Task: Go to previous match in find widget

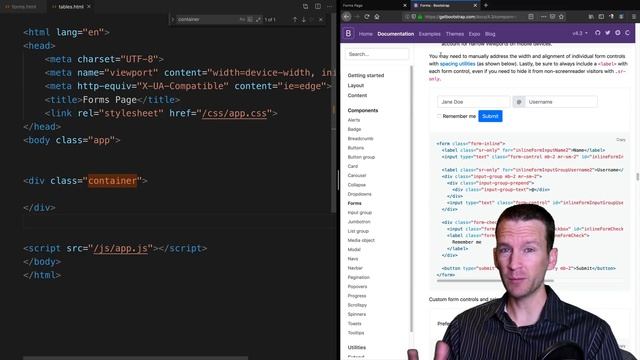Action: [295, 20]
